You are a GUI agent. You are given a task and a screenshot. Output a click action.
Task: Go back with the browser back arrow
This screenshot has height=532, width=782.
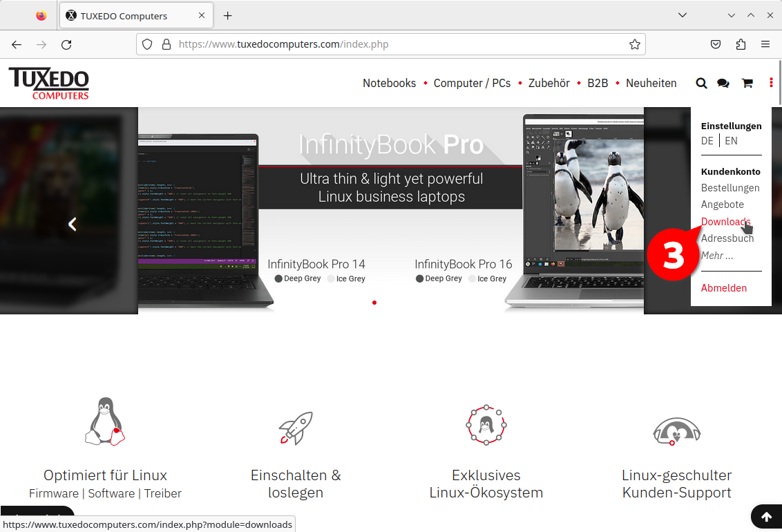[x=17, y=44]
